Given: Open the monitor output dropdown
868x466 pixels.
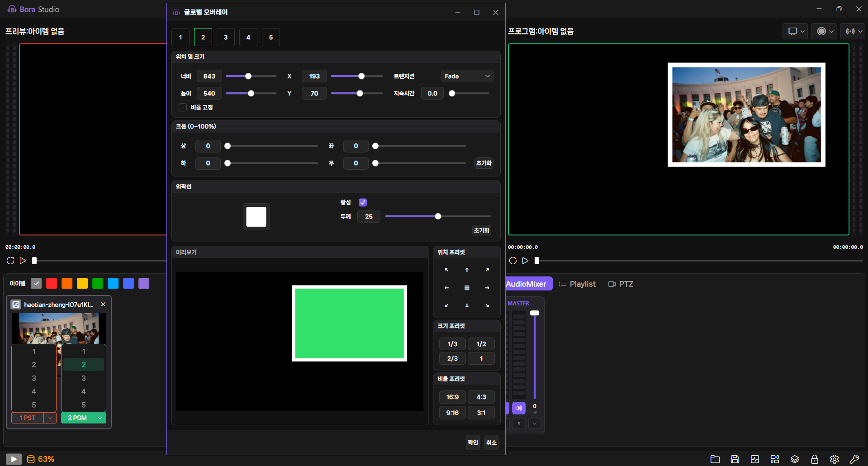Looking at the screenshot, I should [x=795, y=31].
